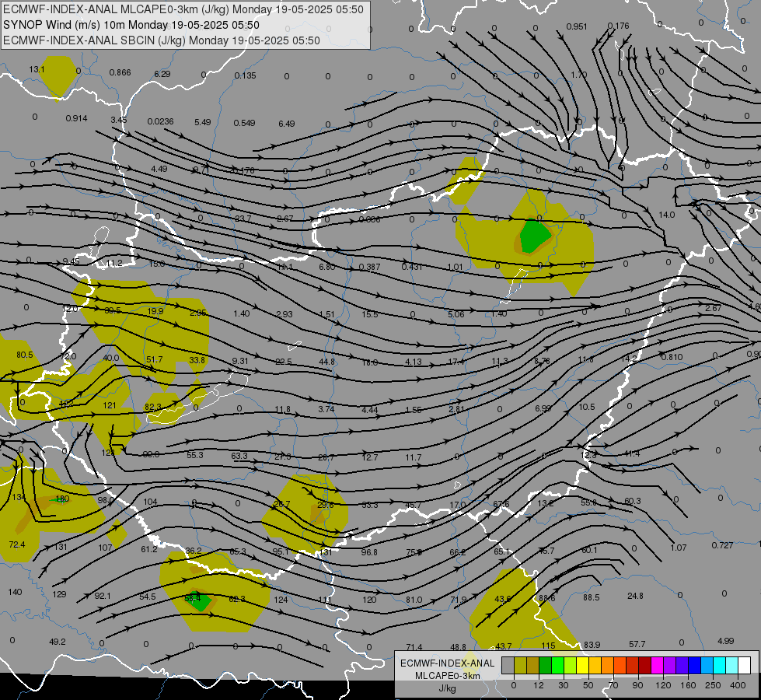Pick the purple legend swatch
761x700 pixels.
[669, 665]
